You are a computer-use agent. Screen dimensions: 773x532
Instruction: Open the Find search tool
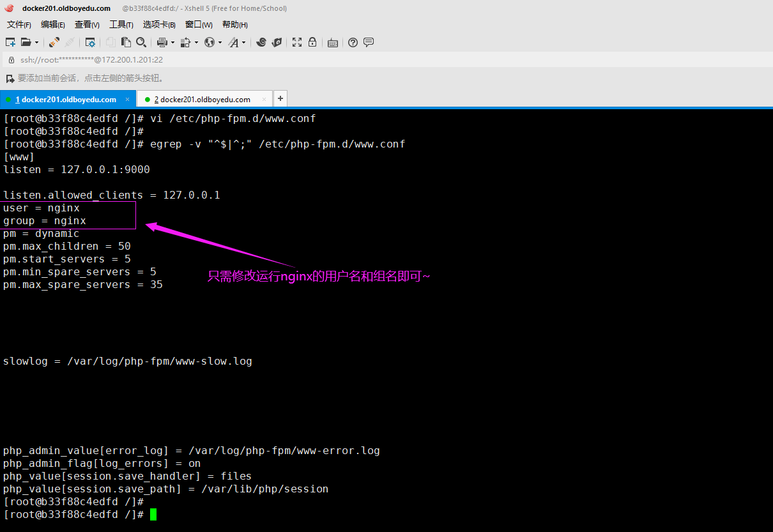point(141,42)
